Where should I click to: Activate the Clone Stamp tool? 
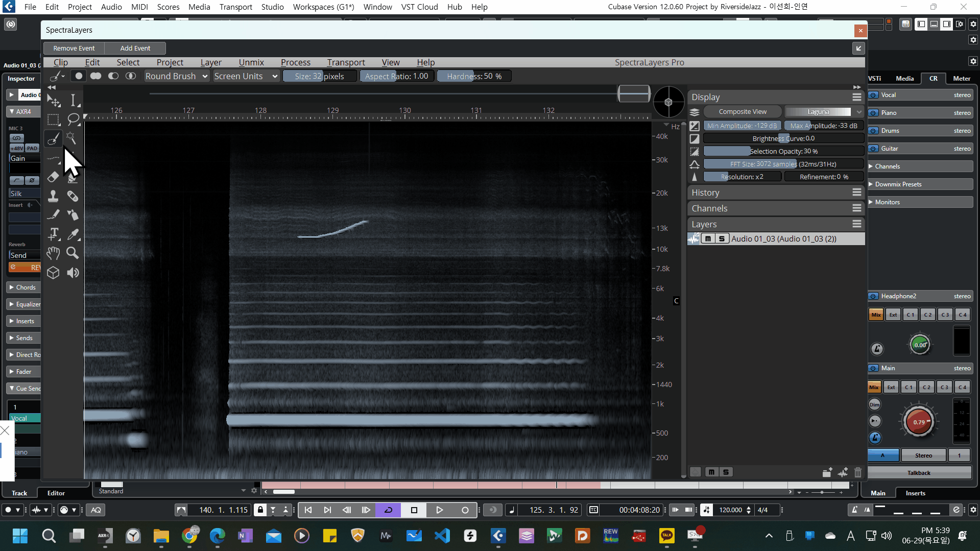coord(53,196)
